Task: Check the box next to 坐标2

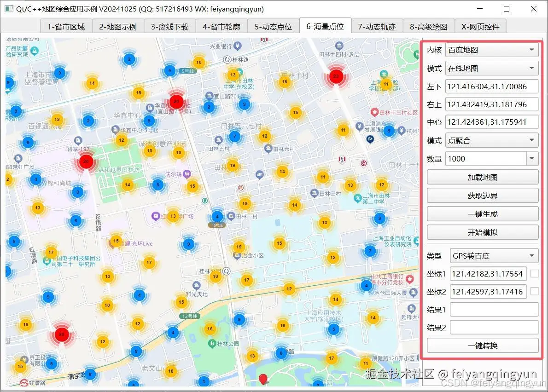Action: (x=534, y=291)
